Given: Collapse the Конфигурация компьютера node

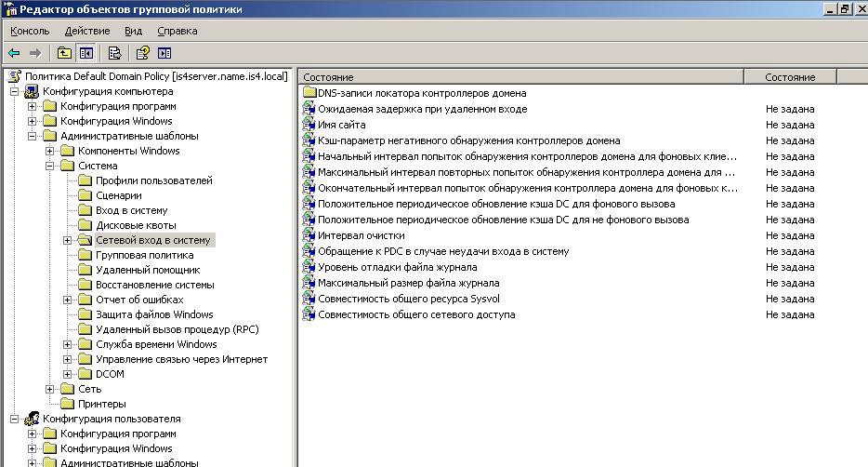Looking at the screenshot, I should 14,91.
